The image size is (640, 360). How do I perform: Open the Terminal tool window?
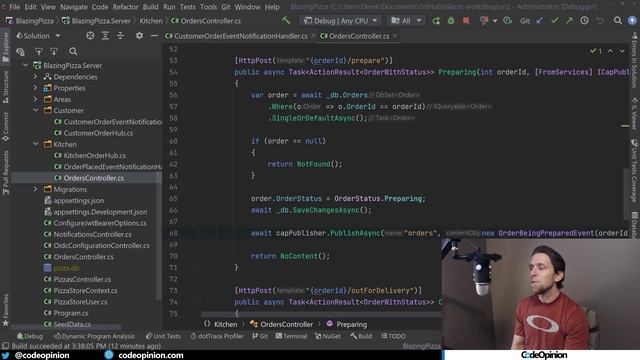coord(291,336)
